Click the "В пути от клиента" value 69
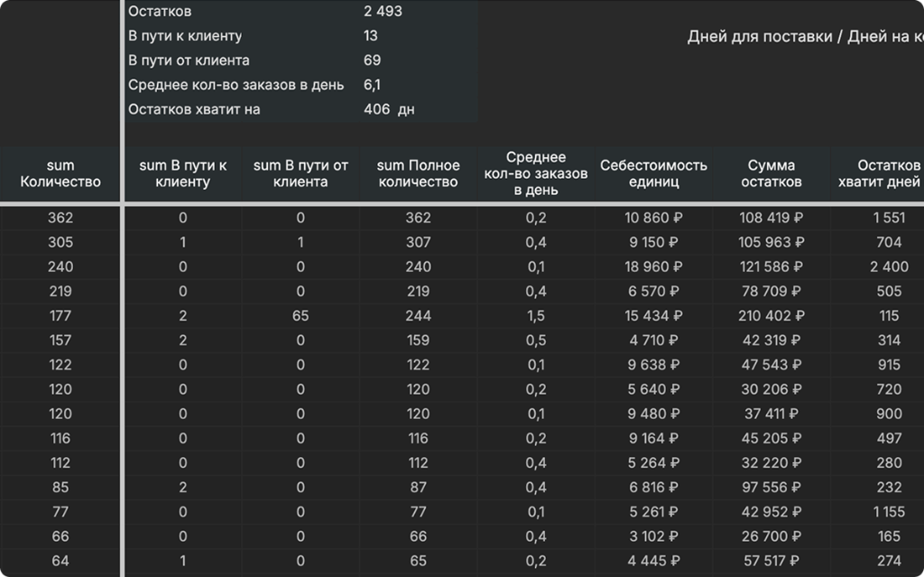The image size is (924, 577). click(373, 60)
